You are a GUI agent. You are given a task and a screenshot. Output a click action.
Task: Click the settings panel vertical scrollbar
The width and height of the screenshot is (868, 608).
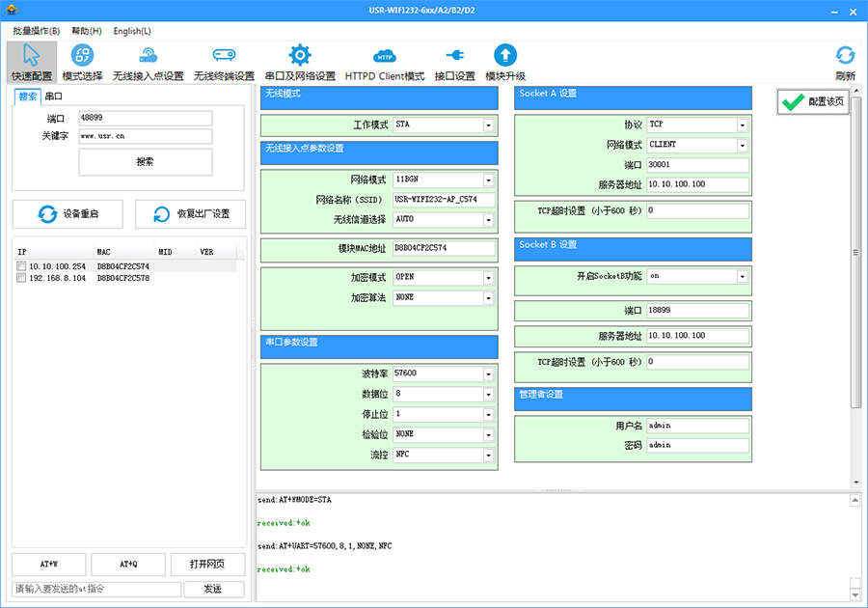tap(855, 251)
